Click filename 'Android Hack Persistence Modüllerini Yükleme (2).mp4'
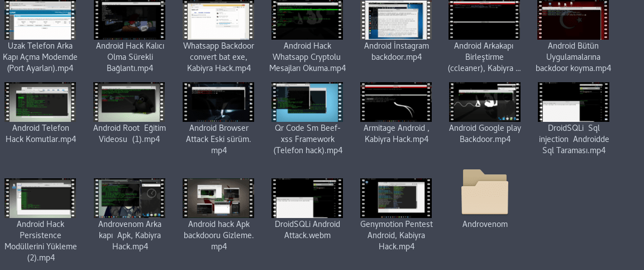 41,241
